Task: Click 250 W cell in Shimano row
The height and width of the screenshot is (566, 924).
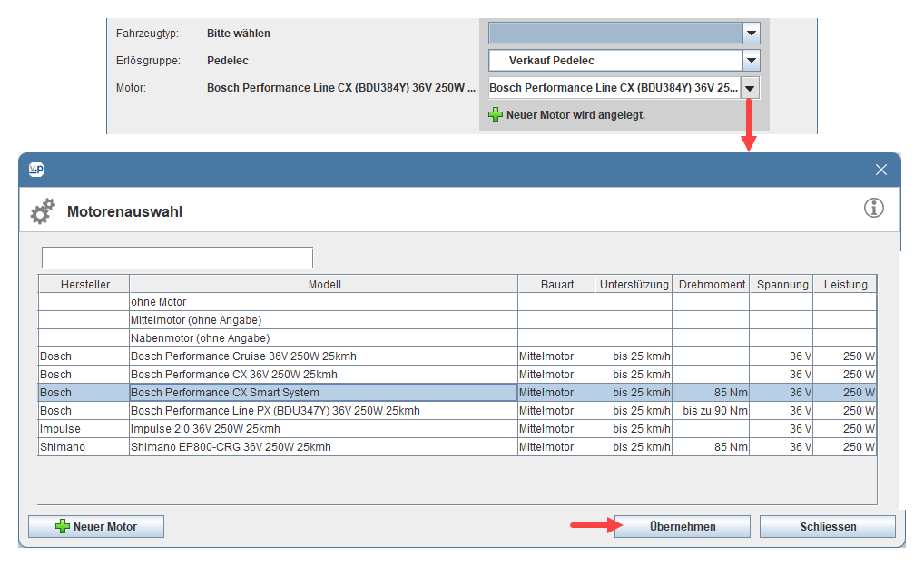Action: click(845, 447)
